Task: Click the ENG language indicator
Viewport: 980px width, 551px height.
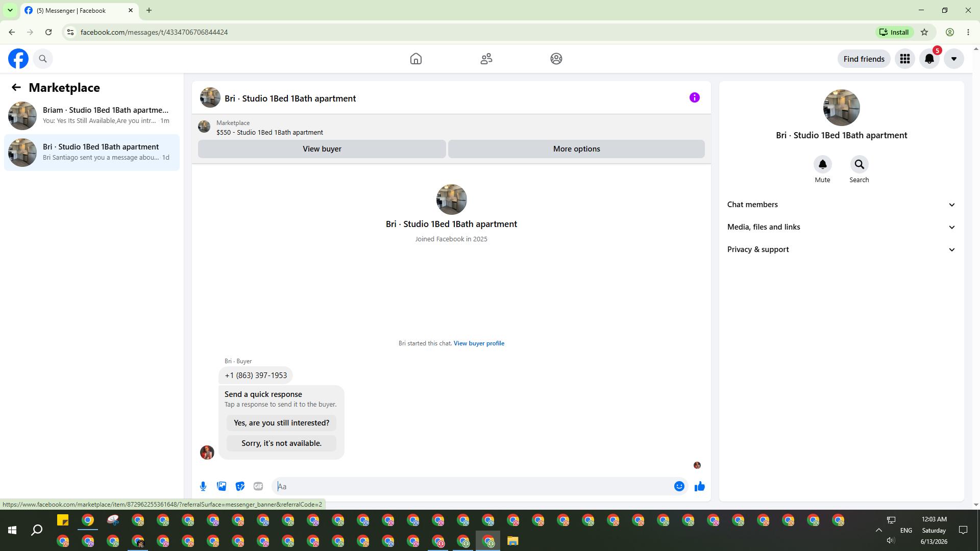Action: [906, 531]
